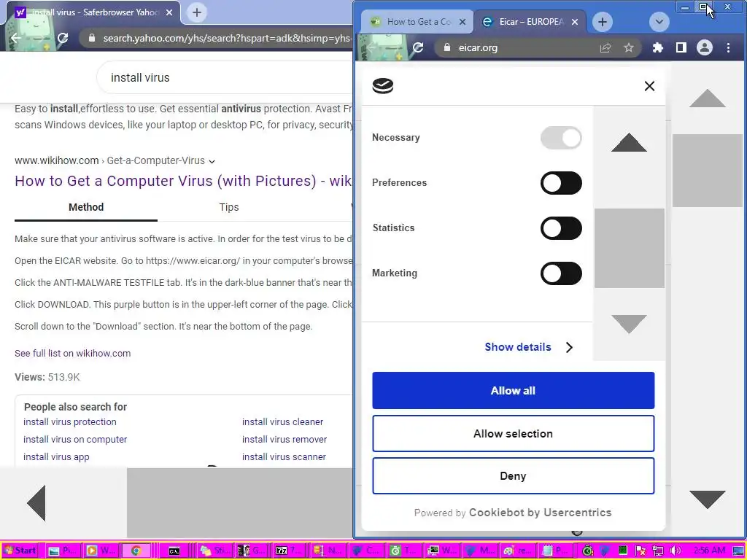This screenshot has width=747, height=560.
Task: Close the install virus Yahoo tab
Action: tap(169, 12)
